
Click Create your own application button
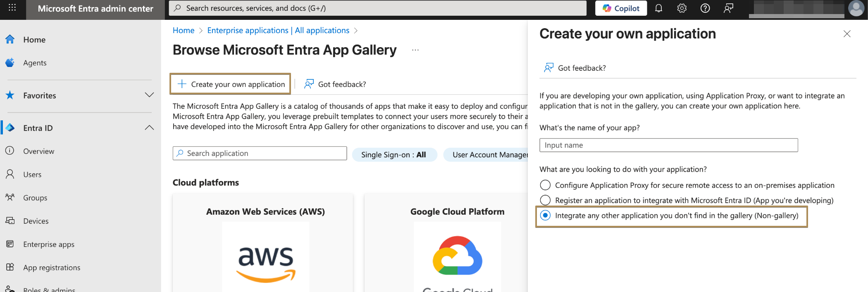tap(231, 84)
